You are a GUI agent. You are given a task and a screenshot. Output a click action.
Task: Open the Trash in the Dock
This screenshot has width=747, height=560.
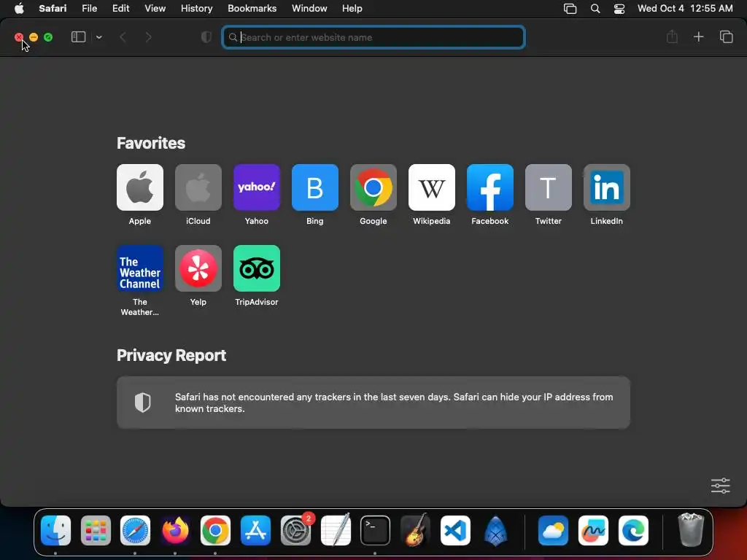click(x=691, y=530)
